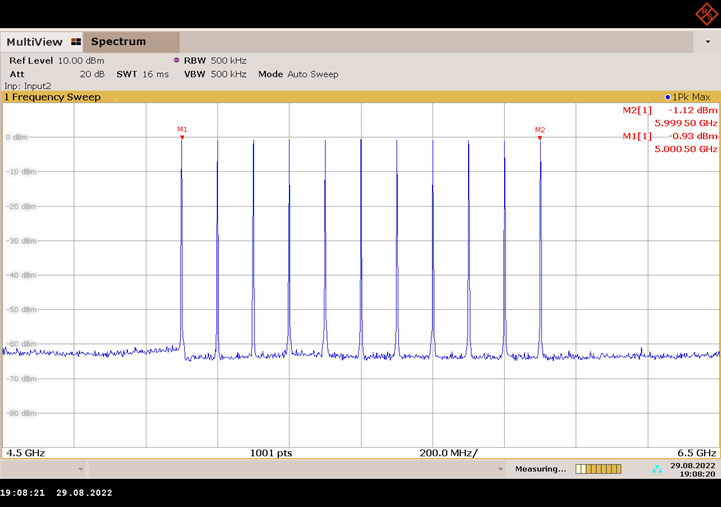The image size is (721, 507).
Task: Click the 6.5 GHz stop frequency label
Action: coord(698,452)
